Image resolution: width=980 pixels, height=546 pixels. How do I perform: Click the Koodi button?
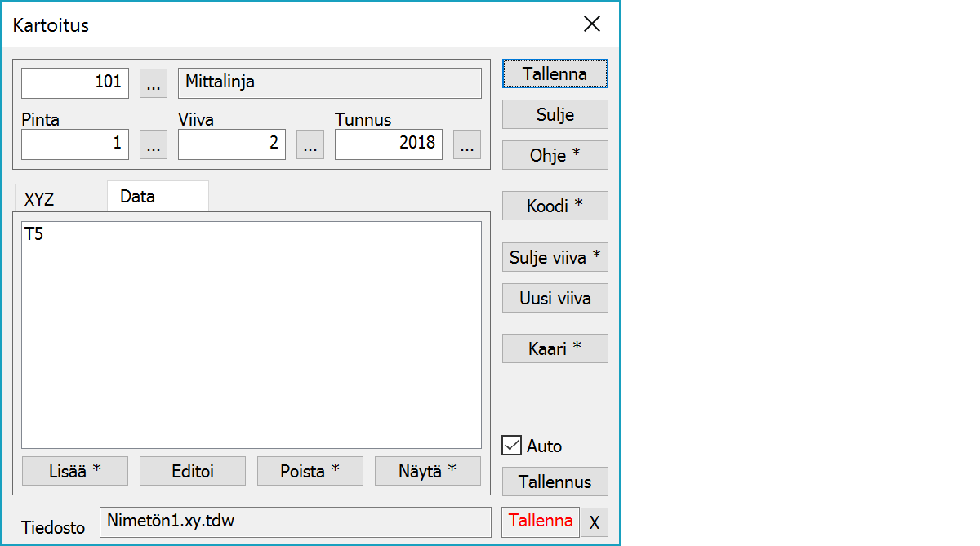pyautogui.click(x=555, y=206)
